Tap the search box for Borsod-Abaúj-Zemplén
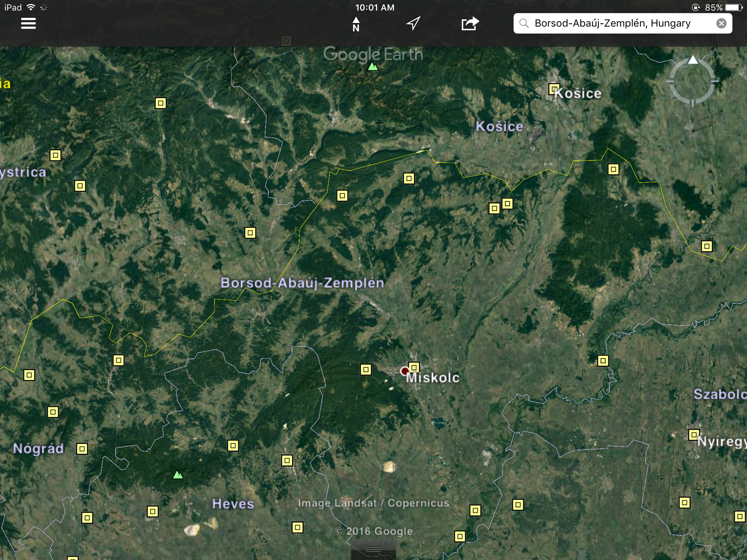747x560 pixels. coord(613,23)
